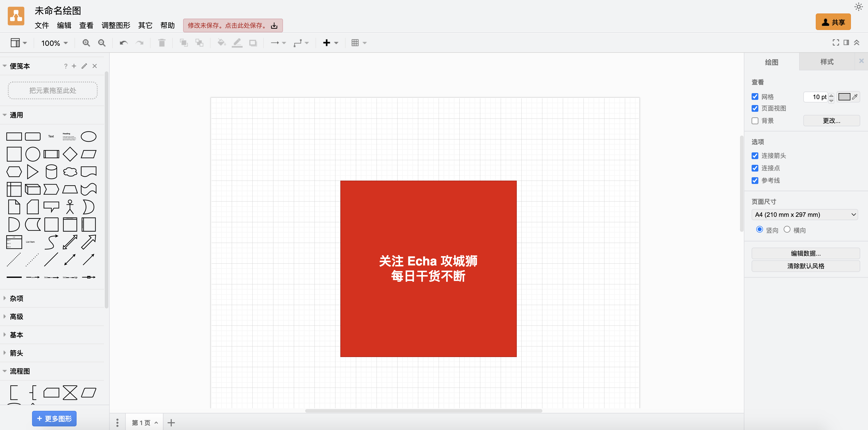Select the ellipse shape in General palette
Screen dimensions: 868x430
tap(89, 137)
